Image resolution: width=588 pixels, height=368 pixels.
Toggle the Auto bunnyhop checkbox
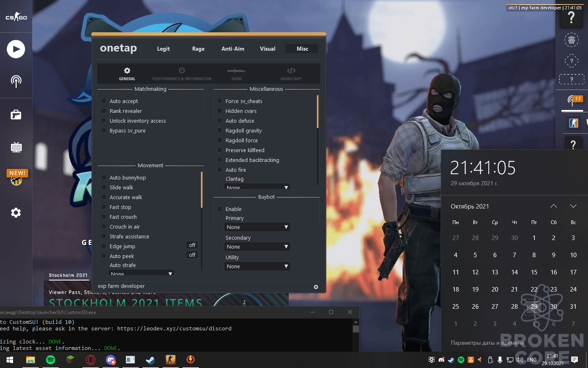(x=104, y=177)
